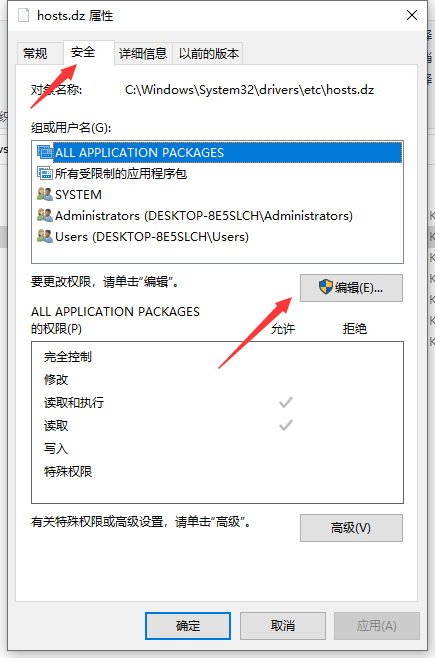Click the shield icon on 编辑 button
435x658 pixels.
click(326, 287)
